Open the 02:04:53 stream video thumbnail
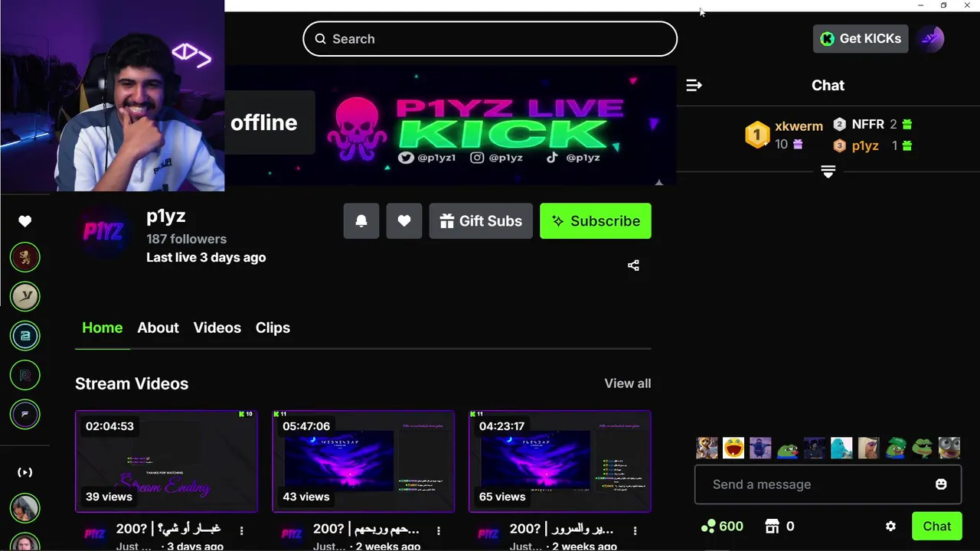Screen dimensions: 980x551 [x=166, y=461]
